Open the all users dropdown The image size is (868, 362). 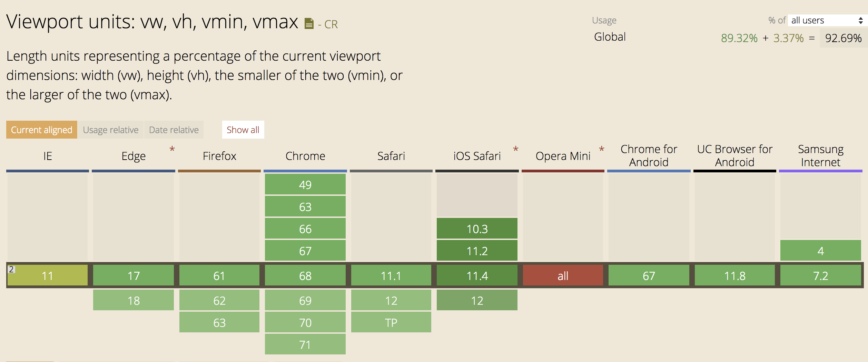pyautogui.click(x=827, y=20)
